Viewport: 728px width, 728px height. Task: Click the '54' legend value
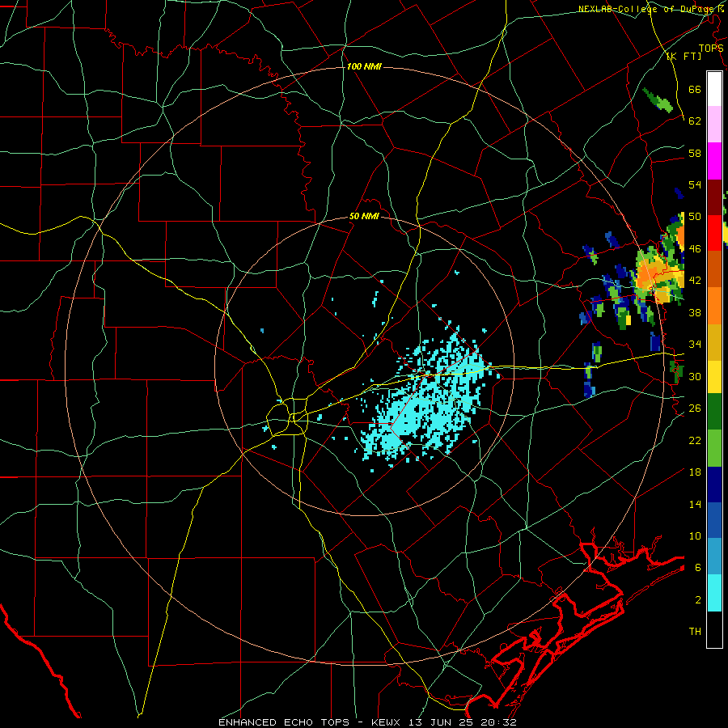695,184
